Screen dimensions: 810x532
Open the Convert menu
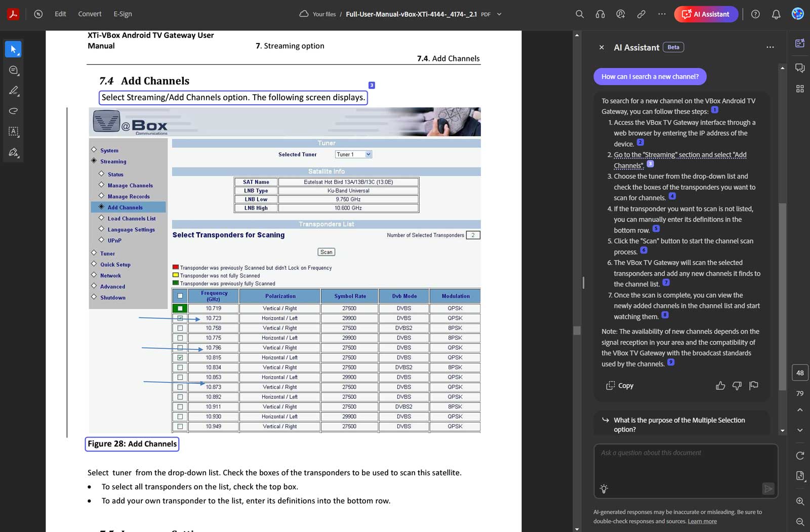pos(90,14)
